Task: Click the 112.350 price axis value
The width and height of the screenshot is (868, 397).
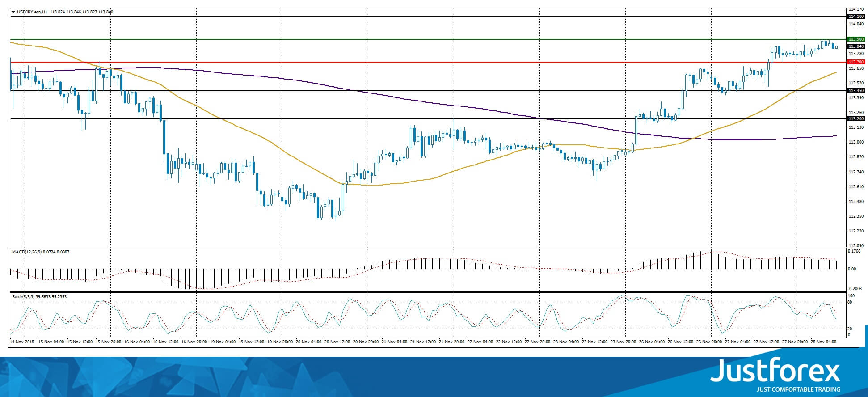Action: click(x=856, y=216)
